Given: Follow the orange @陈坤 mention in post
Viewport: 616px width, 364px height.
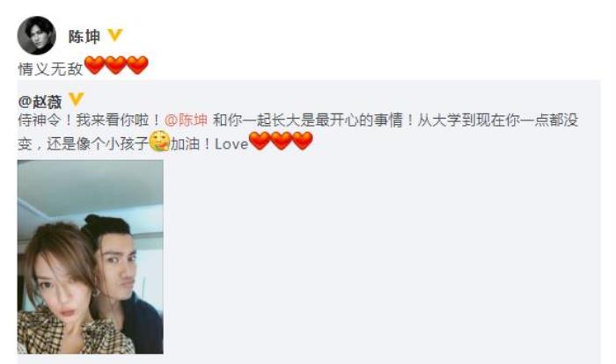Looking at the screenshot, I should (x=186, y=120).
